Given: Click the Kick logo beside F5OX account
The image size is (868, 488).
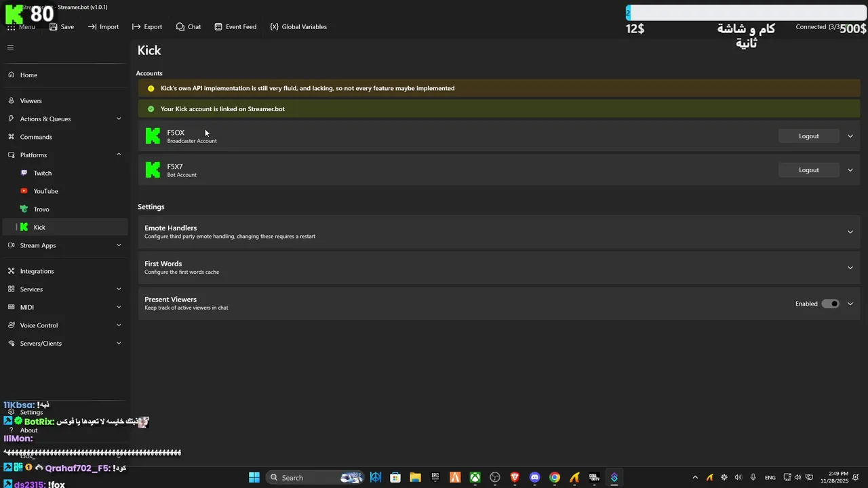Looking at the screenshot, I should (153, 136).
